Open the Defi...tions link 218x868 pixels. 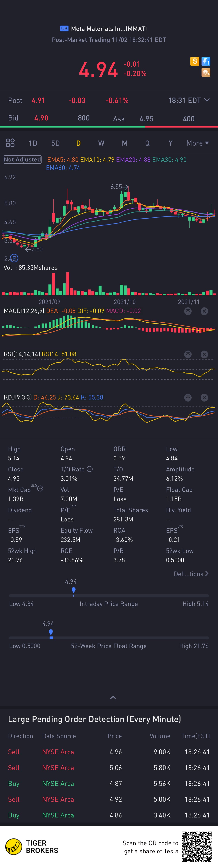191,574
